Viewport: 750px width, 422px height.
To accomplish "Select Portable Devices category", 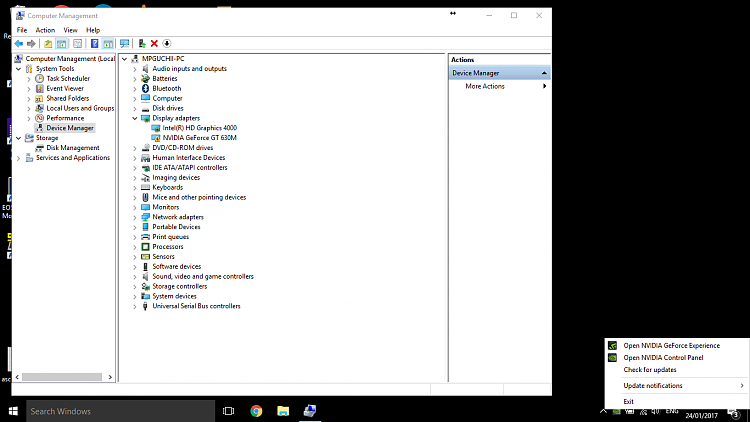I will coord(176,227).
